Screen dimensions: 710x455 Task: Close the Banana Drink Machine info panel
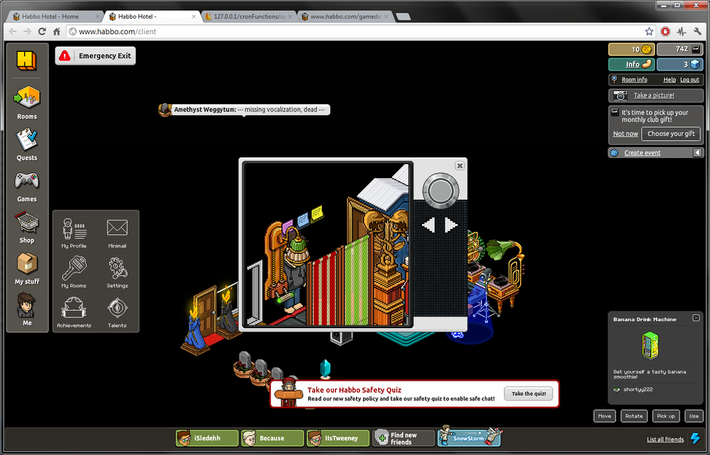point(696,318)
